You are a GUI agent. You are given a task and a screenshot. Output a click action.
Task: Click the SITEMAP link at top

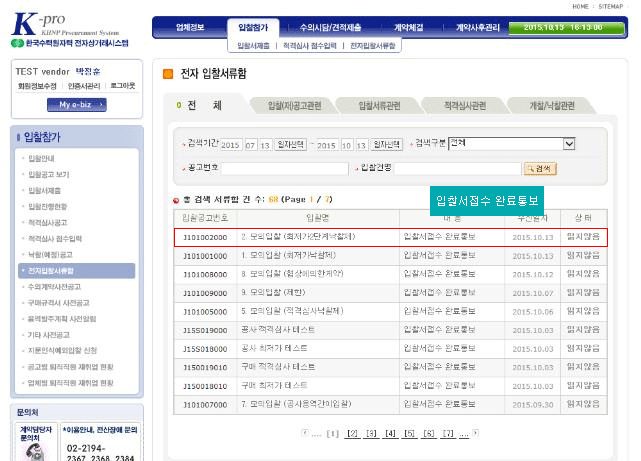pyautogui.click(x=614, y=6)
